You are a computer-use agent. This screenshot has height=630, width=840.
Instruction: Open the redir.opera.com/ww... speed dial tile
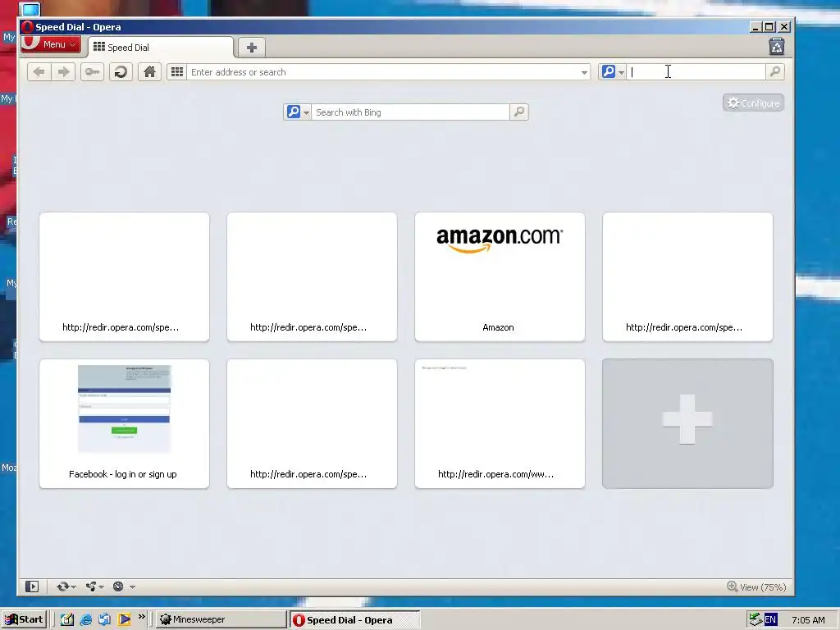[x=500, y=424]
